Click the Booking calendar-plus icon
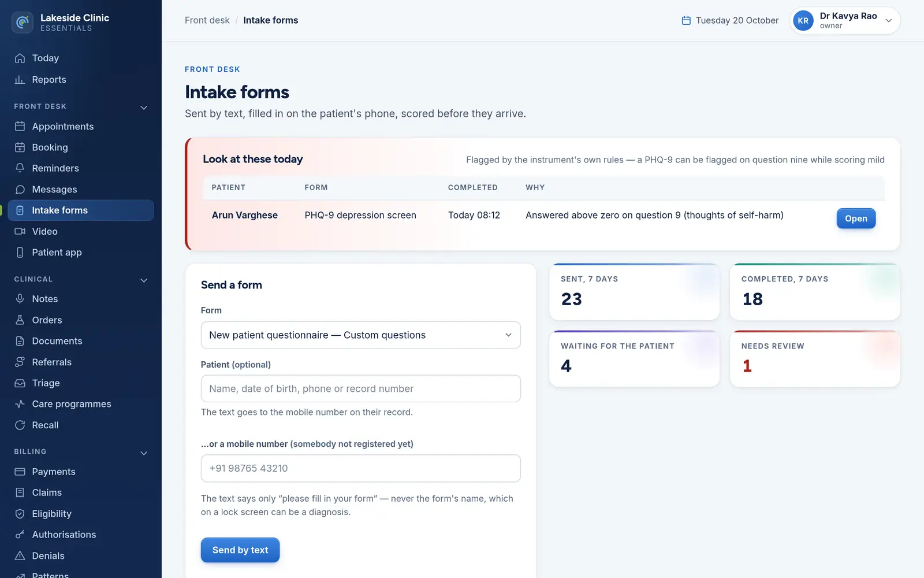 click(20, 147)
